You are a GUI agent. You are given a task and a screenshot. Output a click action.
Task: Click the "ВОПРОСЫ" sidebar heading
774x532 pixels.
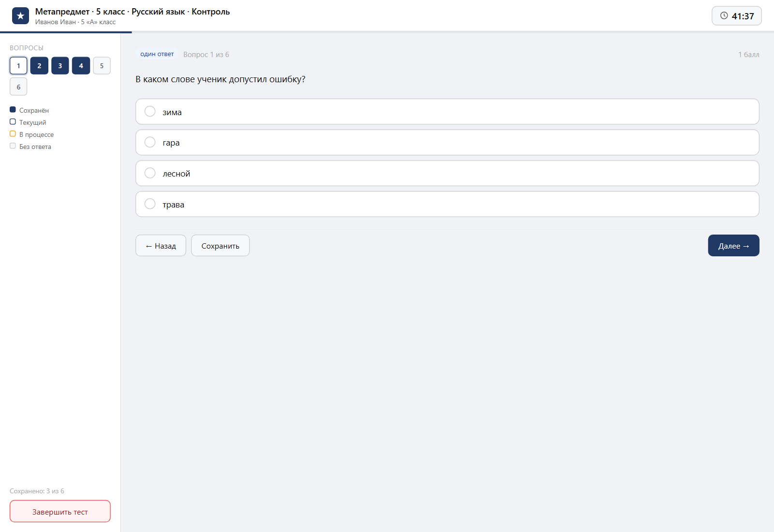tap(27, 48)
